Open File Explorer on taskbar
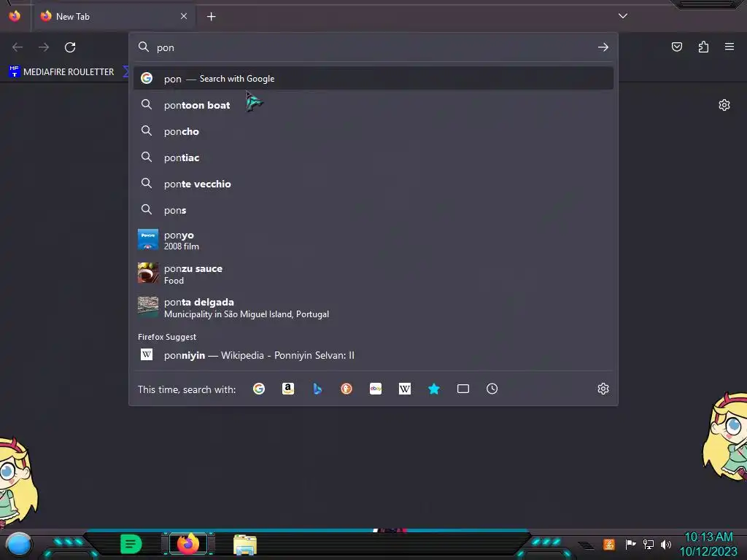The height and width of the screenshot is (560, 747). click(x=245, y=545)
